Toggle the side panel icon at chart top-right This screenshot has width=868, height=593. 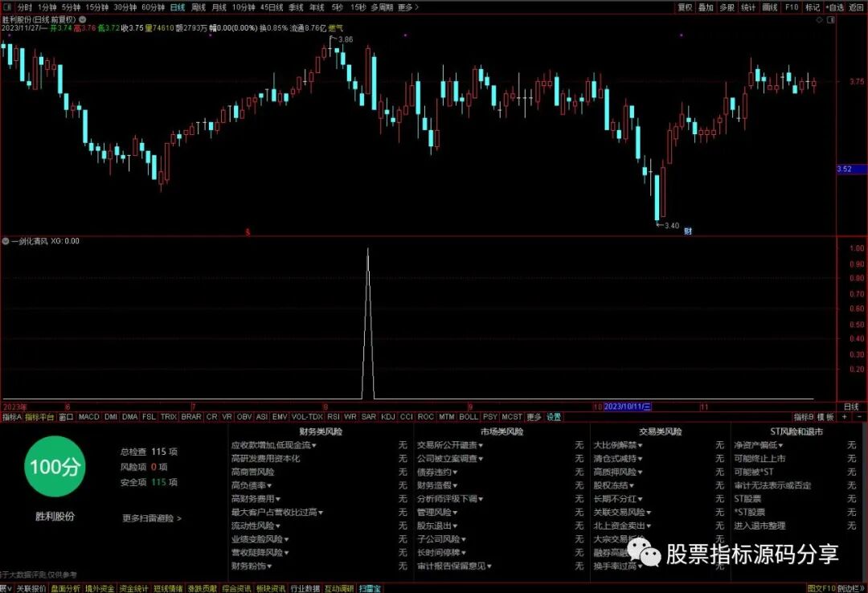(830, 20)
